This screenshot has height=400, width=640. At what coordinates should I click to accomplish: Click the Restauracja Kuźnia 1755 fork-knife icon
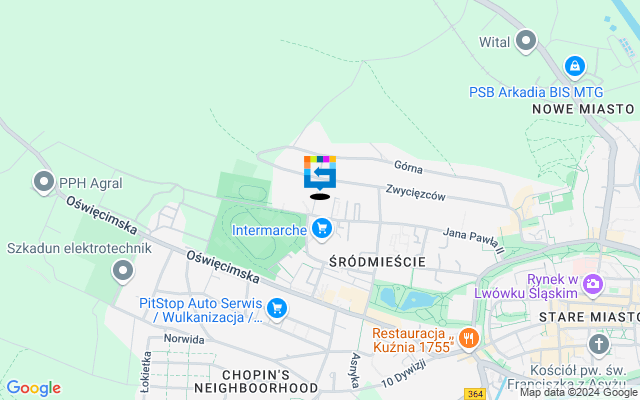469,339
